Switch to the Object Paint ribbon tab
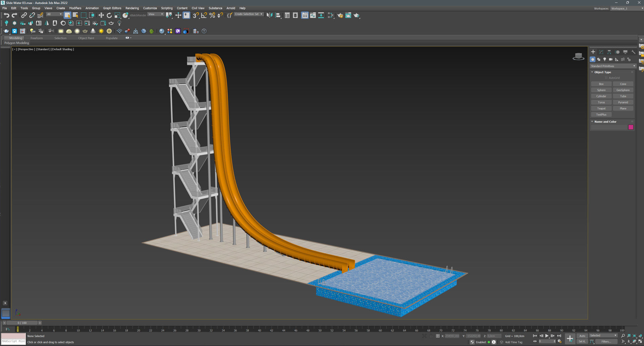This screenshot has height=346, width=644. pyautogui.click(x=86, y=38)
